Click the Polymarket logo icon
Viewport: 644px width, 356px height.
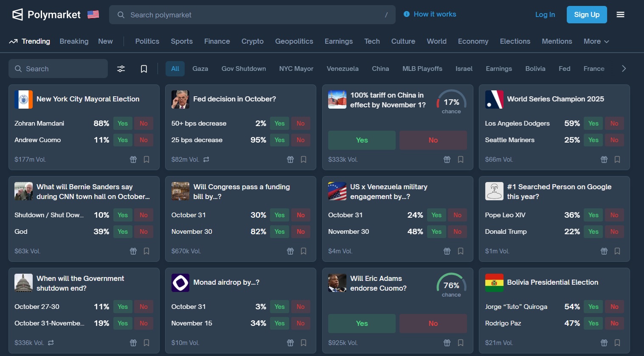pyautogui.click(x=17, y=15)
